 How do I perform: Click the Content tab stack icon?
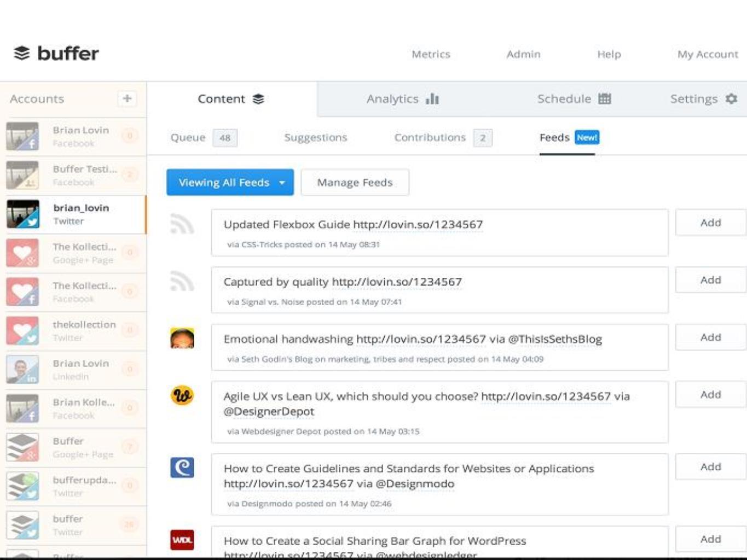(258, 99)
